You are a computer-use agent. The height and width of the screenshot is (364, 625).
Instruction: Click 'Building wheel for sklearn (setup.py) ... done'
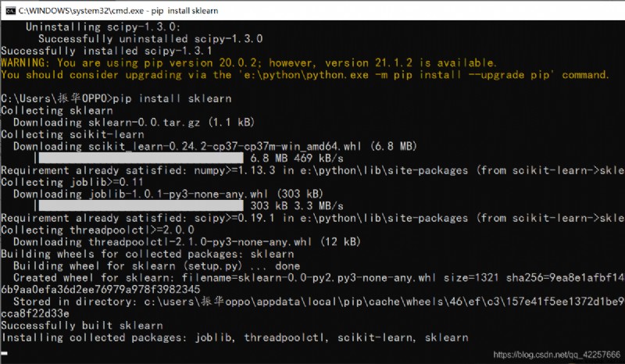coord(157,266)
